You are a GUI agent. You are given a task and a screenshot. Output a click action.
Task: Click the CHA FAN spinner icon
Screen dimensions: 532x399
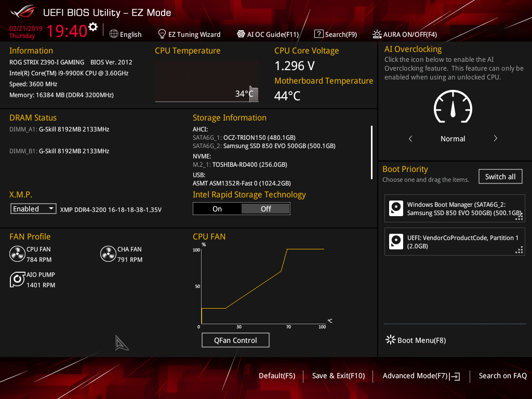(108, 254)
